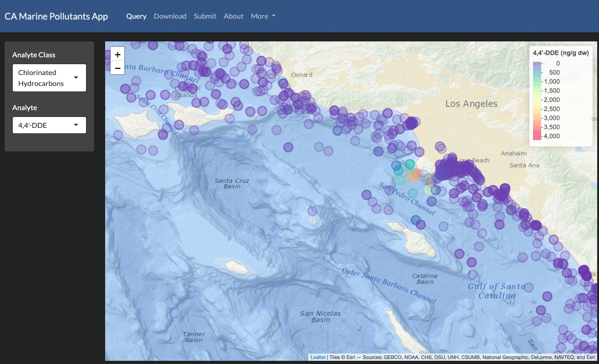The width and height of the screenshot is (599, 364).
Task: Click the CA Marine Pollutants App title
Action: pyautogui.click(x=56, y=16)
